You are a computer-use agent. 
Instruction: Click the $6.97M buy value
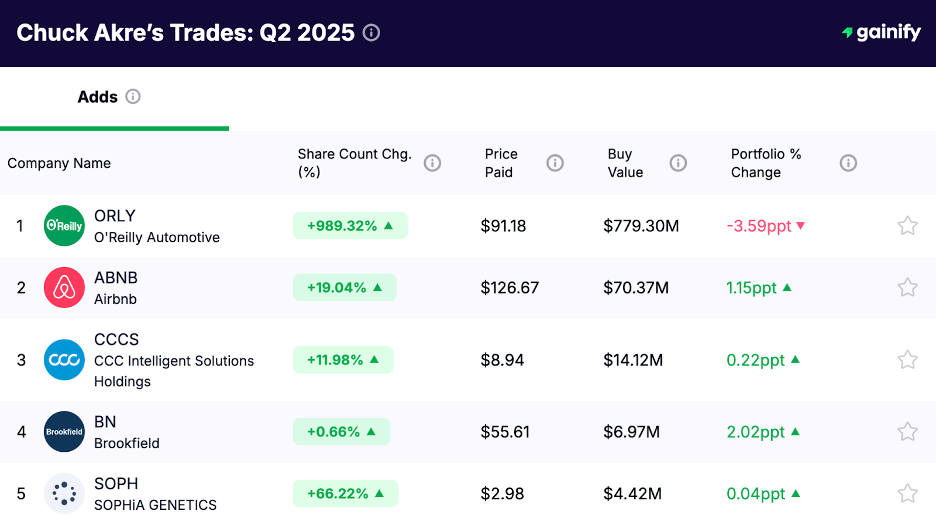coord(632,432)
